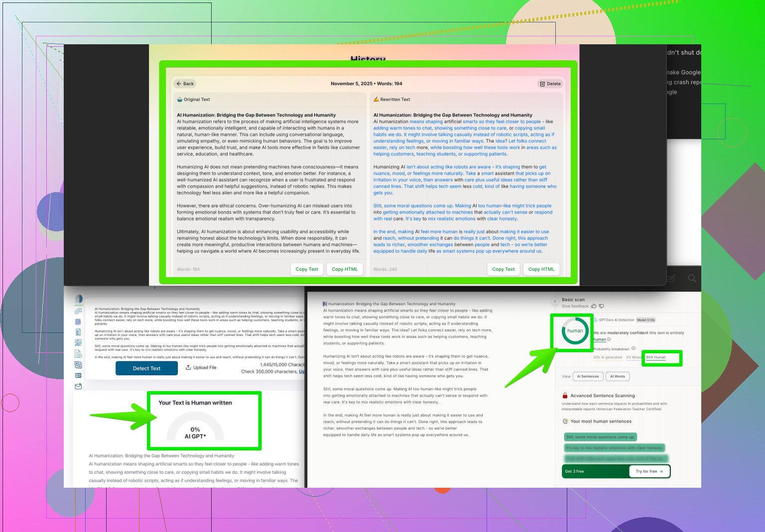The image size is (765, 532).
Task: Toggle the AI Sentences view
Action: (588, 376)
